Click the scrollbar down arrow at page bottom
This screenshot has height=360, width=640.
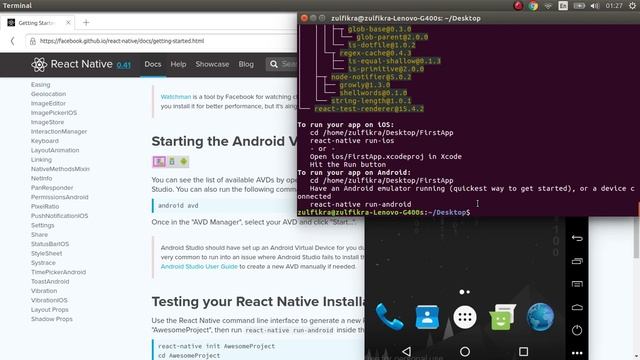tap(637, 357)
